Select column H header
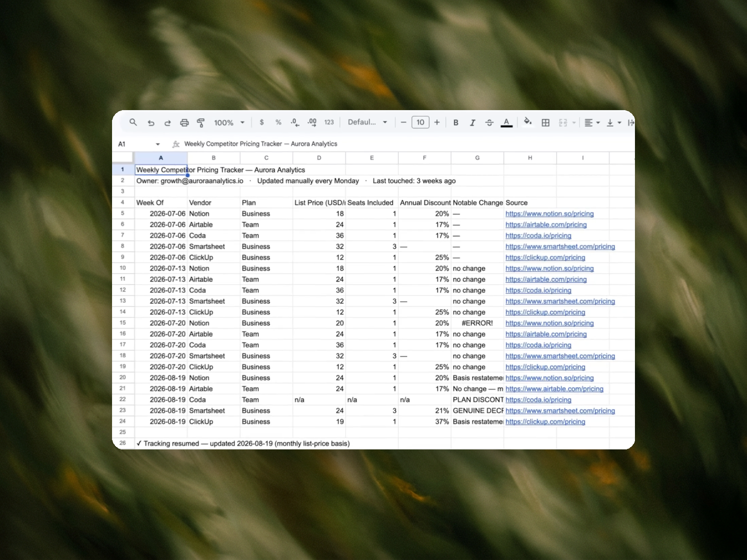747x560 pixels. pyautogui.click(x=530, y=158)
